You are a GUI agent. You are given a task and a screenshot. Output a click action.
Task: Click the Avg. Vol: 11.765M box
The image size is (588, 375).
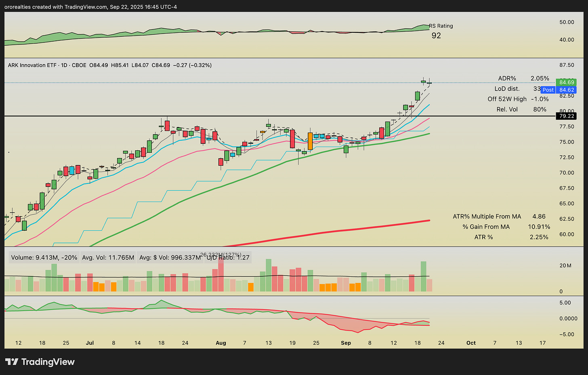click(x=108, y=257)
